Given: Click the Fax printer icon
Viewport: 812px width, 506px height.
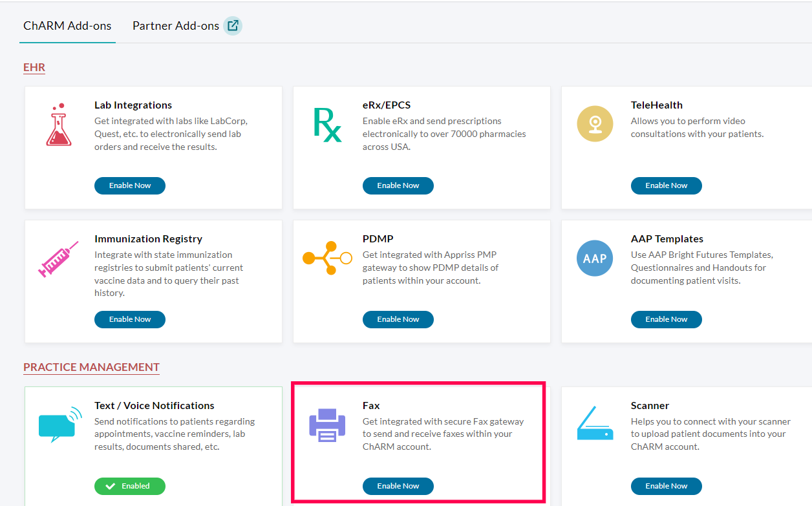Looking at the screenshot, I should tap(327, 425).
